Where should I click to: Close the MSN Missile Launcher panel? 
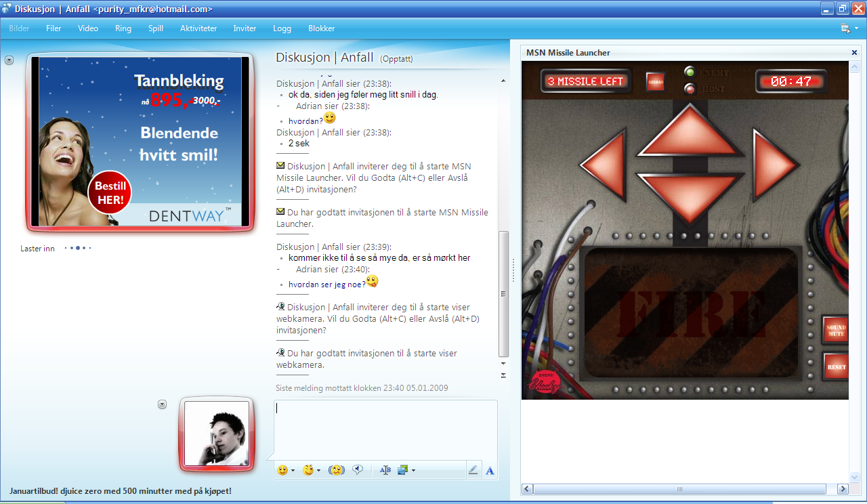(854, 52)
